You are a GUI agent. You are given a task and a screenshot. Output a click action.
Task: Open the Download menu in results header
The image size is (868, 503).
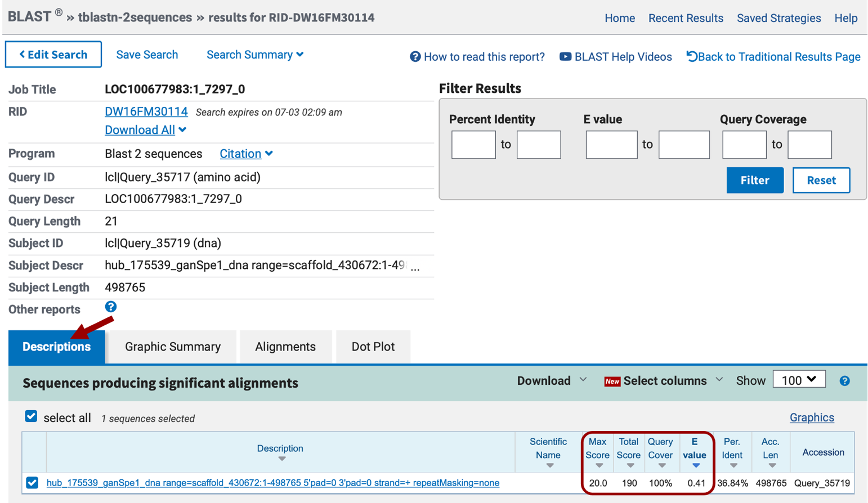(552, 381)
